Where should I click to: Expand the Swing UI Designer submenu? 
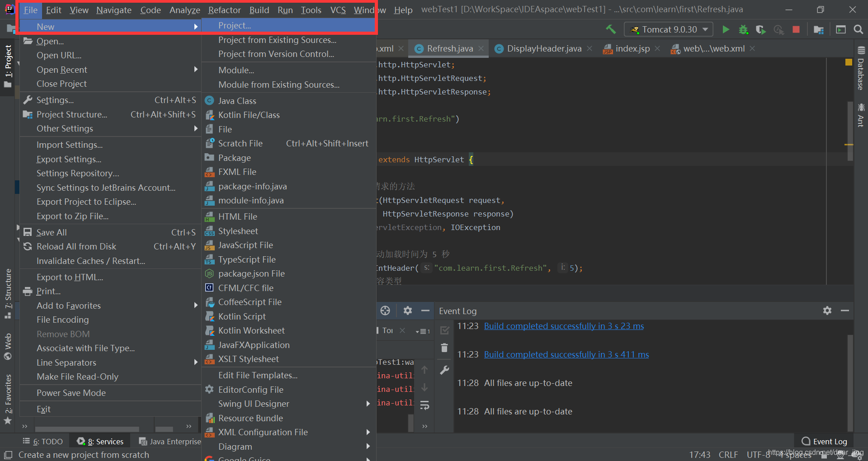pyautogui.click(x=289, y=404)
